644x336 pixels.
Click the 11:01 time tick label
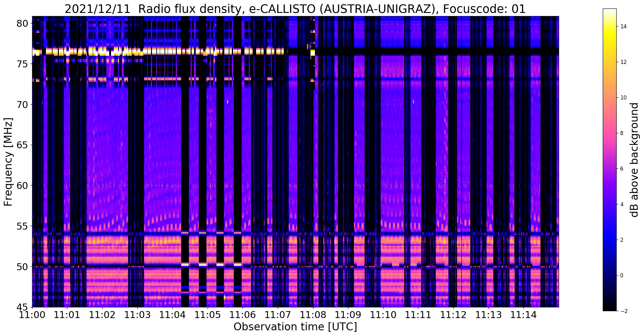click(67, 315)
